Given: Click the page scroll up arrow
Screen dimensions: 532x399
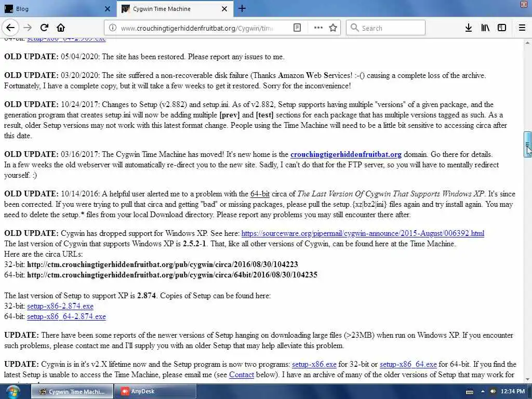Looking at the screenshot, I should tap(527, 43).
